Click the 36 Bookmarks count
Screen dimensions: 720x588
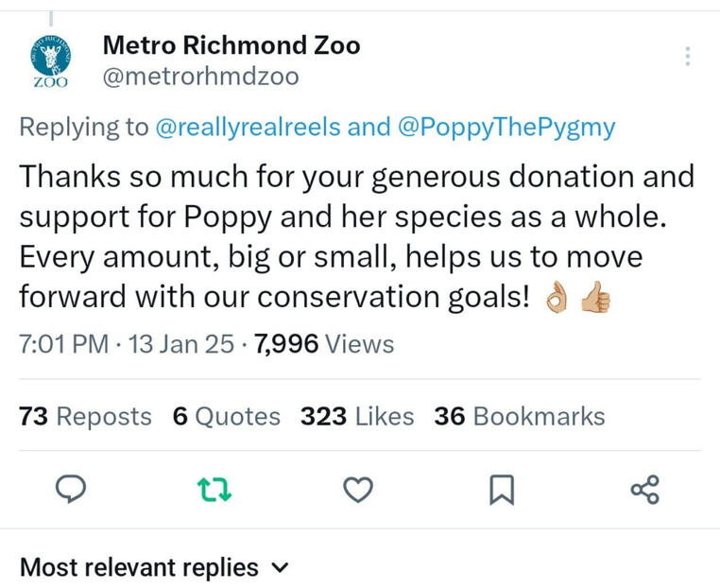coord(520,416)
